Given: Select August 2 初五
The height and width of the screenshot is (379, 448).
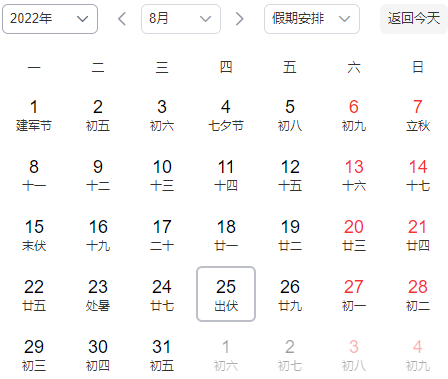Looking at the screenshot, I should point(98,116).
